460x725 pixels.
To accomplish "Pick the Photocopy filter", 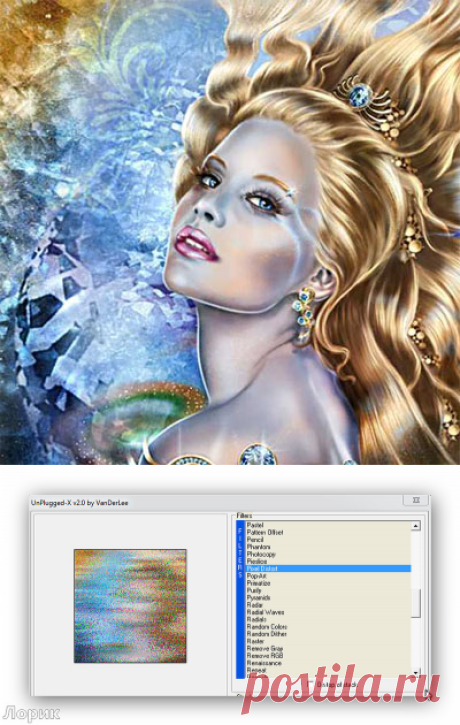I will 261,554.
